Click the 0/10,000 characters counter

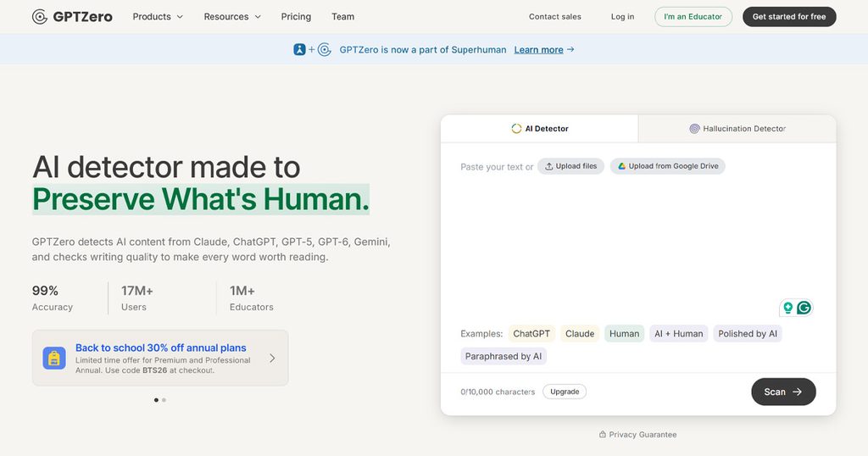(498, 392)
